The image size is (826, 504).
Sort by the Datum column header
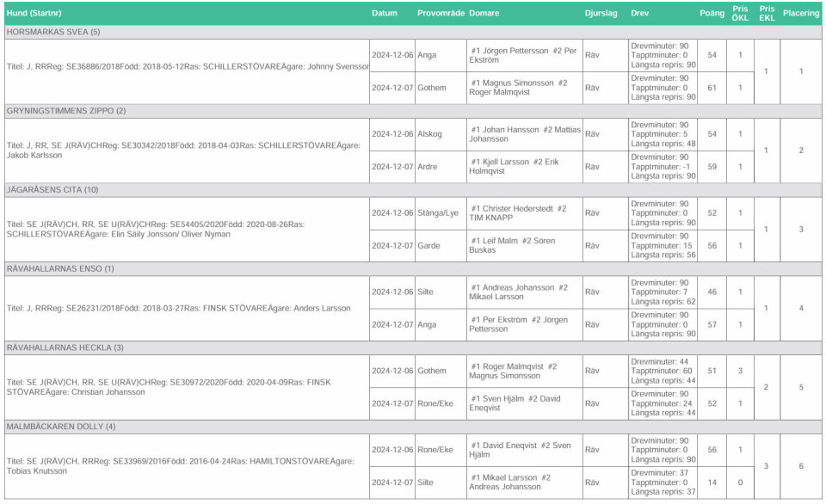click(x=384, y=14)
